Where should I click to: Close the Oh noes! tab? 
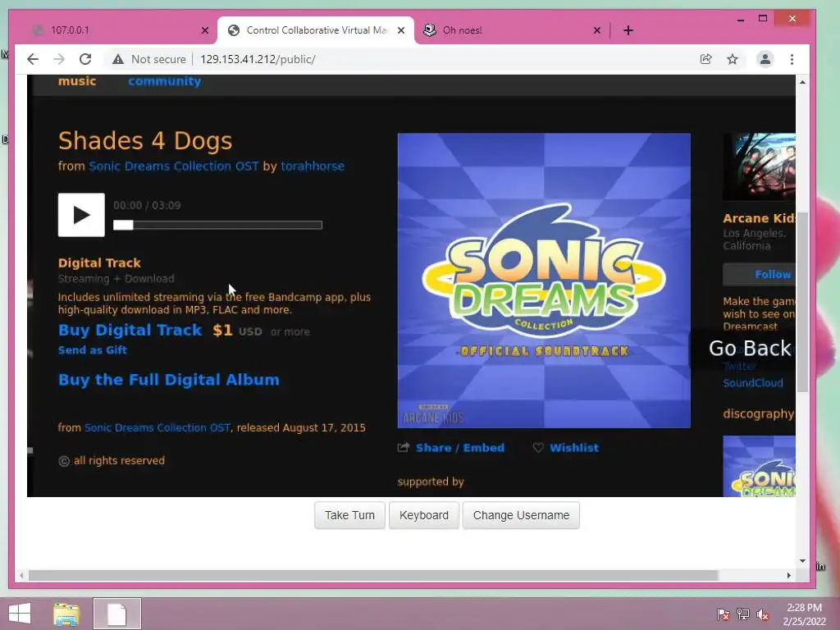coord(597,30)
